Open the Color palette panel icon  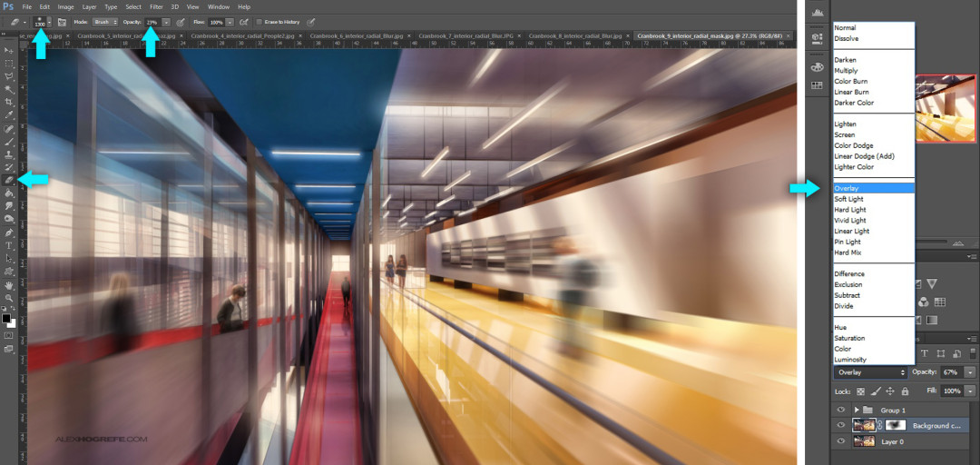pyautogui.click(x=817, y=67)
